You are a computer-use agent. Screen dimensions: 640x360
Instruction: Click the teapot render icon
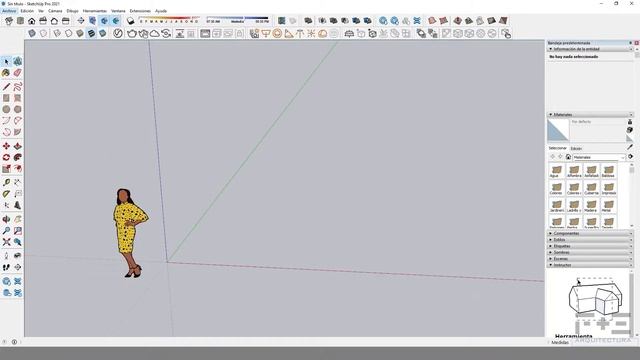(x=131, y=33)
